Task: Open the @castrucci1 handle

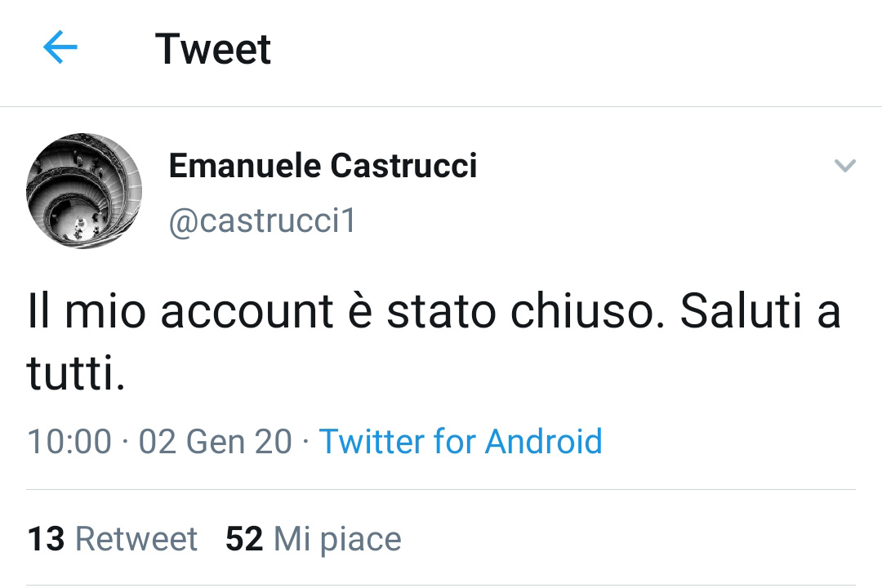Action: click(262, 220)
